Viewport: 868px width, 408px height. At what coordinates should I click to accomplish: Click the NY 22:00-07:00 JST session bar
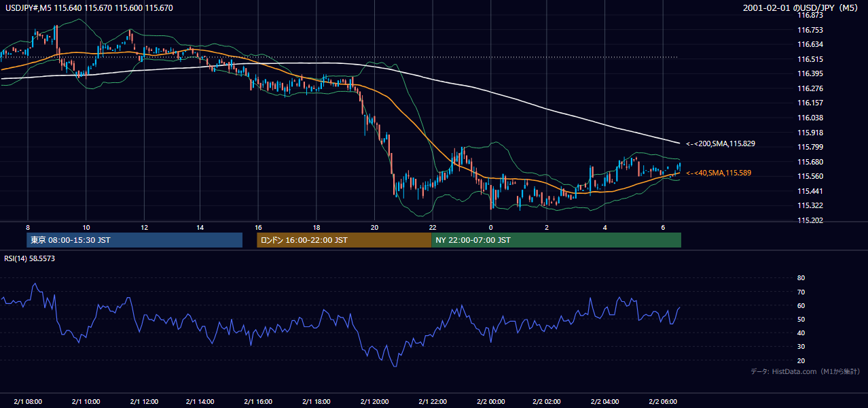pyautogui.click(x=556, y=240)
